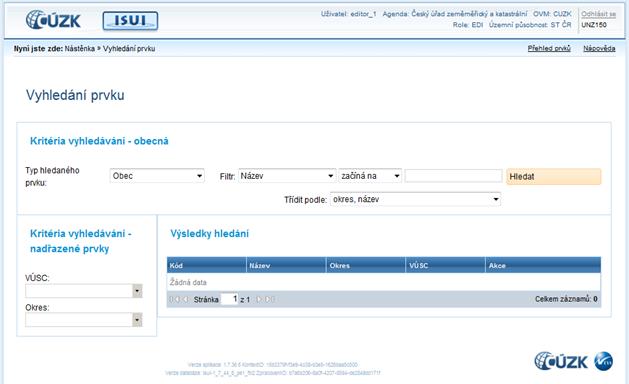Click the ISUI logo button
629x384 pixels.
[130, 21]
